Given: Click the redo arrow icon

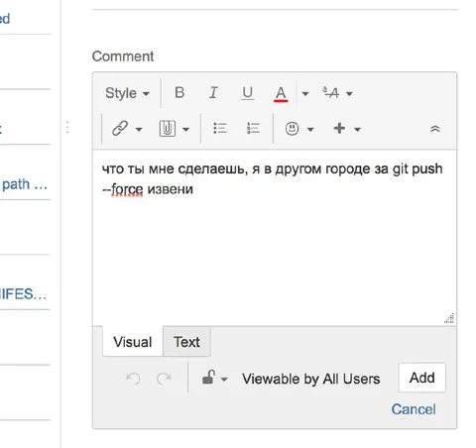Looking at the screenshot, I should click(164, 379).
